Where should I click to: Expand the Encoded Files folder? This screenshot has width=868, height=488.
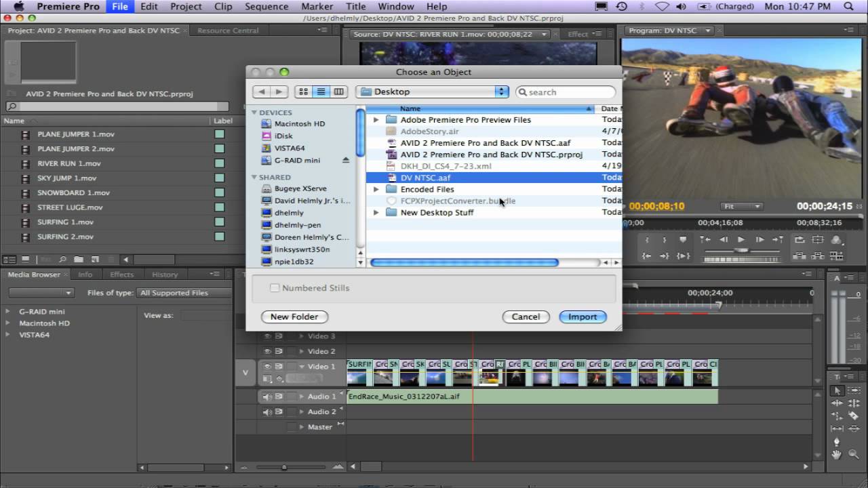(376, 189)
